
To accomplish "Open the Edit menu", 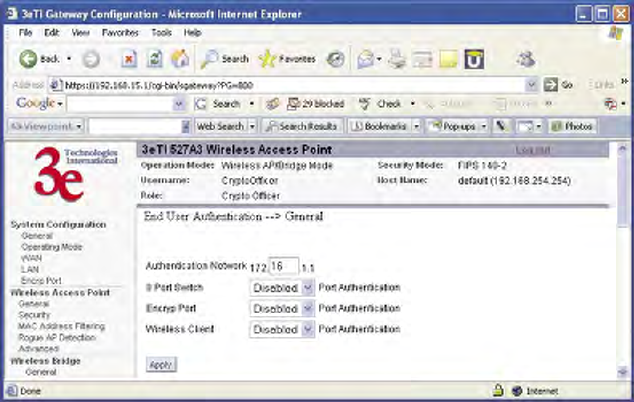I will point(51,33).
